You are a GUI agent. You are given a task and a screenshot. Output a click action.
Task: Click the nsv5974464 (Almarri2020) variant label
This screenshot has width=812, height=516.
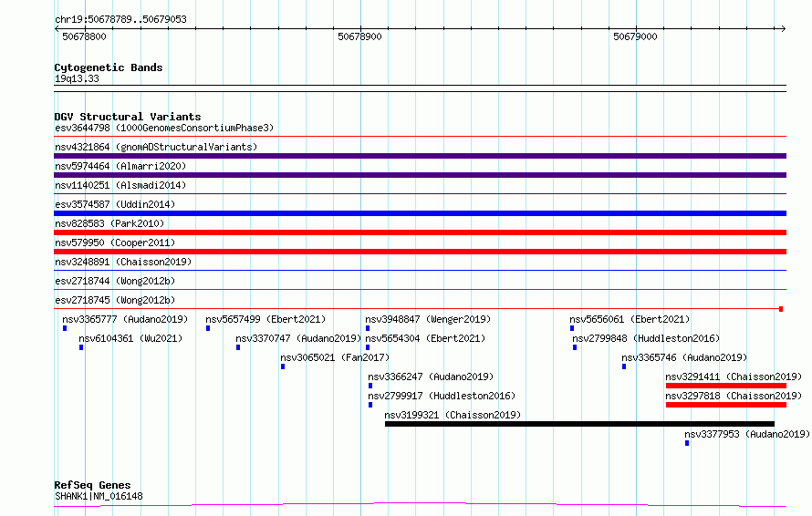click(120, 166)
